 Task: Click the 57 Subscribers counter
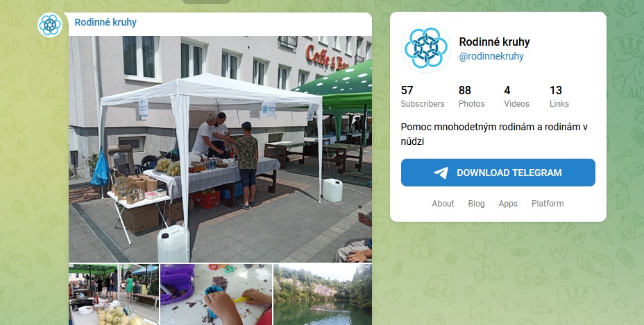point(423,96)
